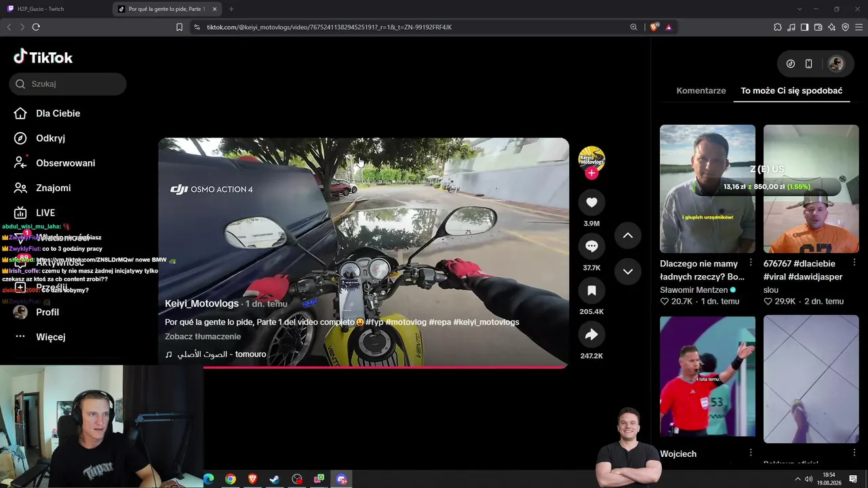
Task: Reload the page in browser toolbar
Action: (36, 27)
